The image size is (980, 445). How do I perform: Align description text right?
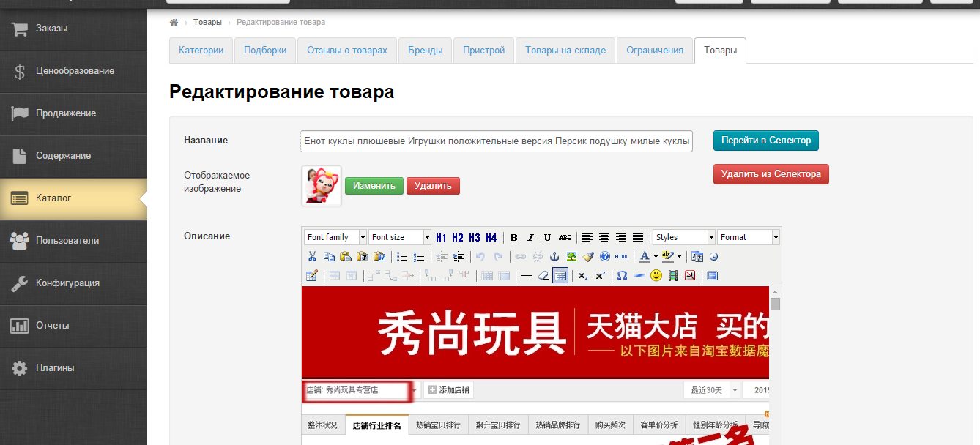621,238
